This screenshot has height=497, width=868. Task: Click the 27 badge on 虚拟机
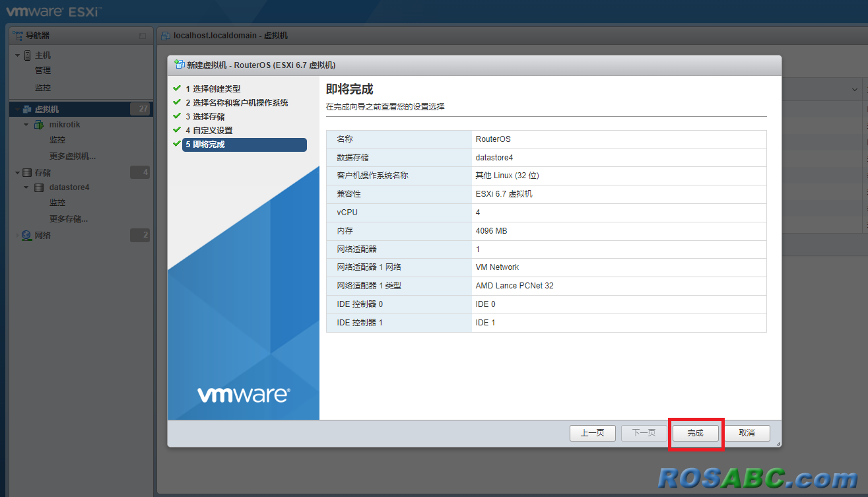click(x=140, y=110)
